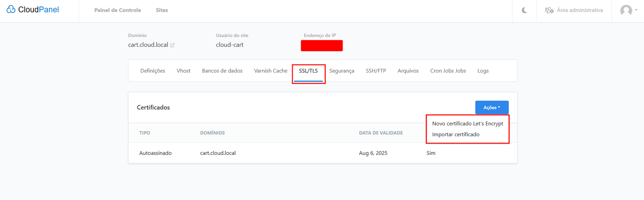Open the Bancos de dados tab
Viewport: 644px width, 200px height.
[x=222, y=71]
